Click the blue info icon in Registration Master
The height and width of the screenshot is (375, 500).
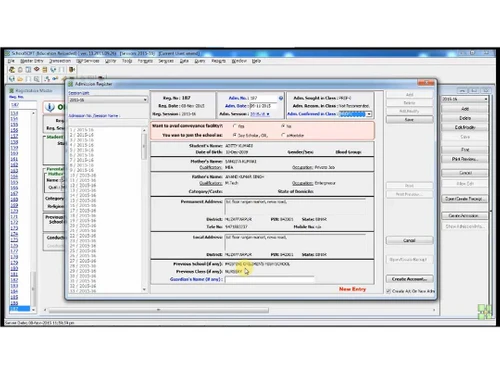pos(50,107)
